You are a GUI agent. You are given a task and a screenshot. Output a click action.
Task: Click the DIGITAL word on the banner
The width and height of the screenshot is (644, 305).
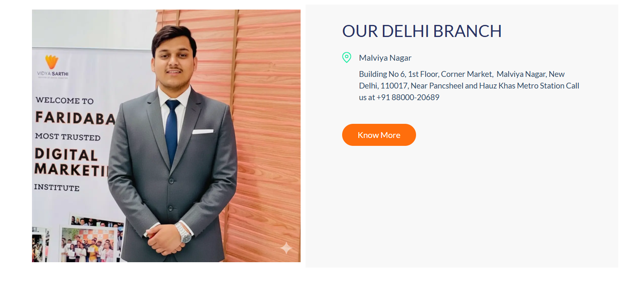(66, 155)
